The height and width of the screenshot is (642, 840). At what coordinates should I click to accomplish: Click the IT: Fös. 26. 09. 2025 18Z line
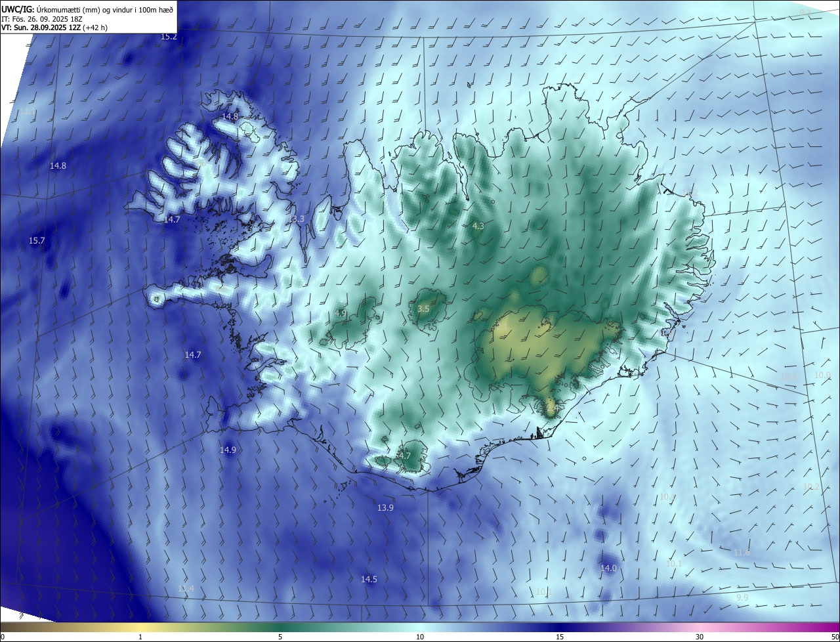pos(42,19)
